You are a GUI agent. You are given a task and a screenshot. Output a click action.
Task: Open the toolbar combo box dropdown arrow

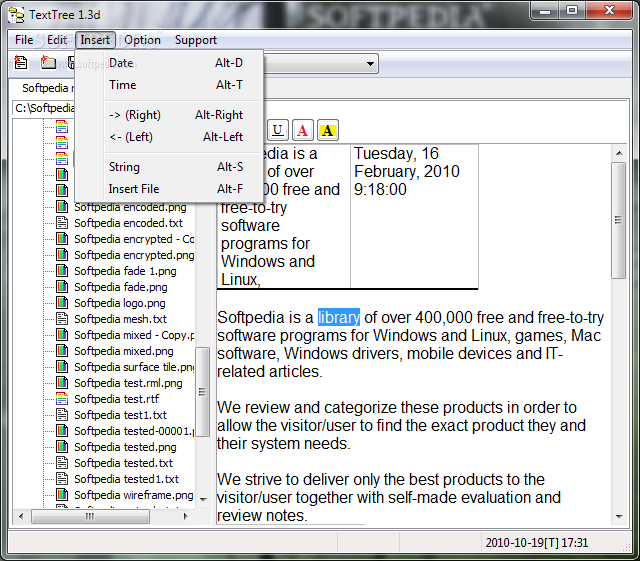click(370, 64)
